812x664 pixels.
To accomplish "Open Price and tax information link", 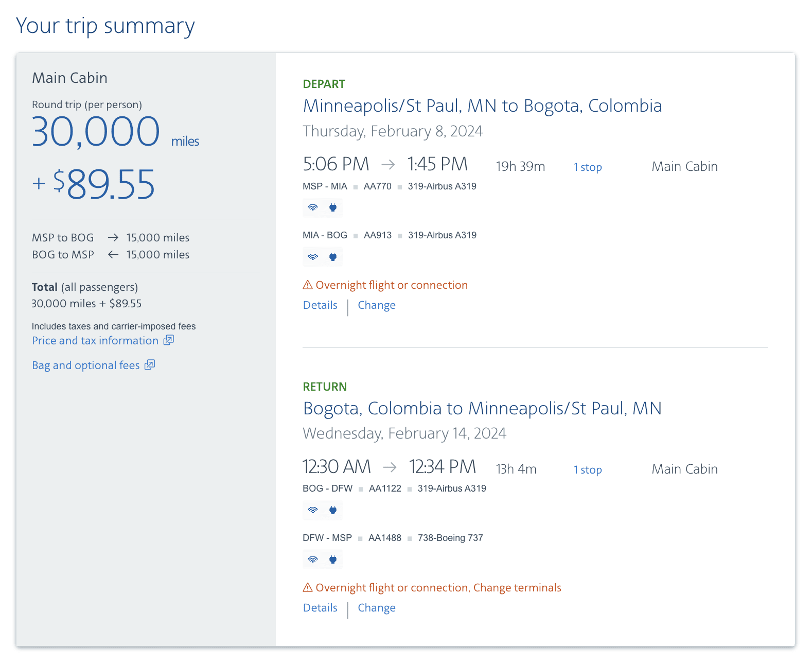I will pos(95,341).
